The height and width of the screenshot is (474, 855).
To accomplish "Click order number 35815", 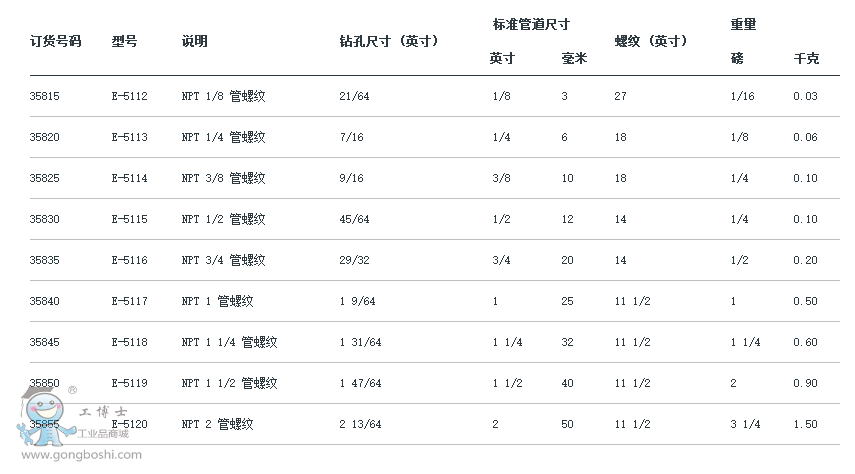I will point(45,96).
